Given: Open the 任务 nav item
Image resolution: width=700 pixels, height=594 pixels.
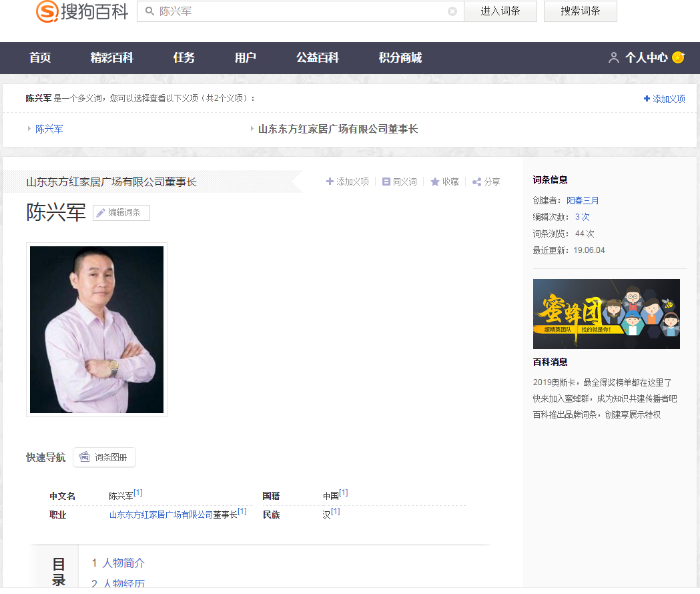Looking at the screenshot, I should click(184, 57).
